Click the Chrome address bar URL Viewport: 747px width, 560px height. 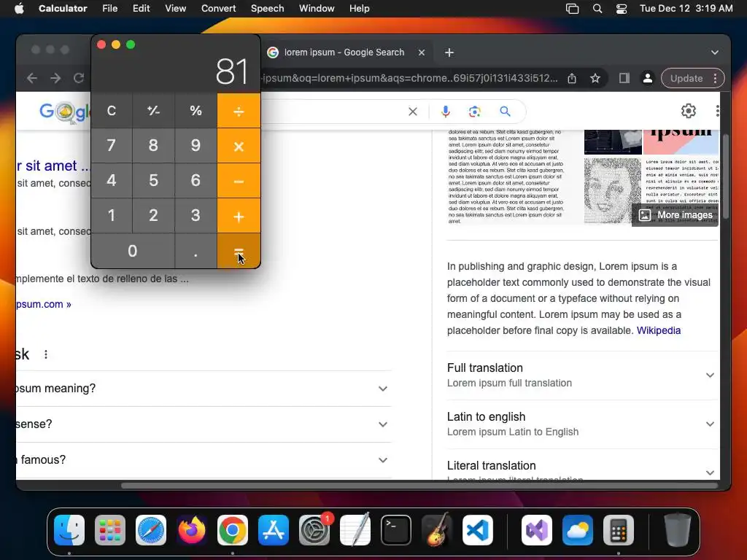click(410, 78)
